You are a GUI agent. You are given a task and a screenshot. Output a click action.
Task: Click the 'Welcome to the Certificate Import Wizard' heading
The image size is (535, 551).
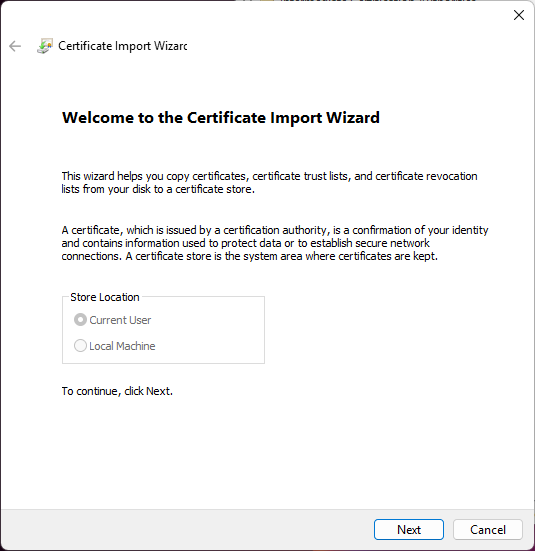[x=221, y=117]
